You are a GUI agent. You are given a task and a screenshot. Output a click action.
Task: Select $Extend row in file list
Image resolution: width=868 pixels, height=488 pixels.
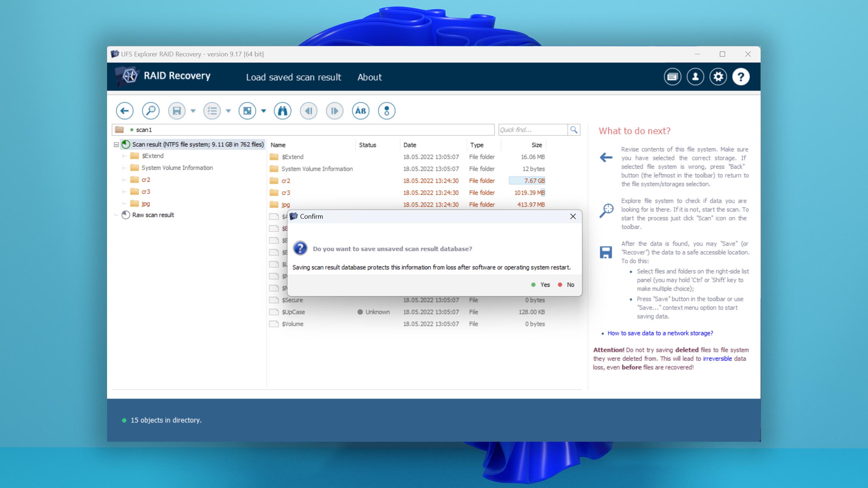point(407,157)
